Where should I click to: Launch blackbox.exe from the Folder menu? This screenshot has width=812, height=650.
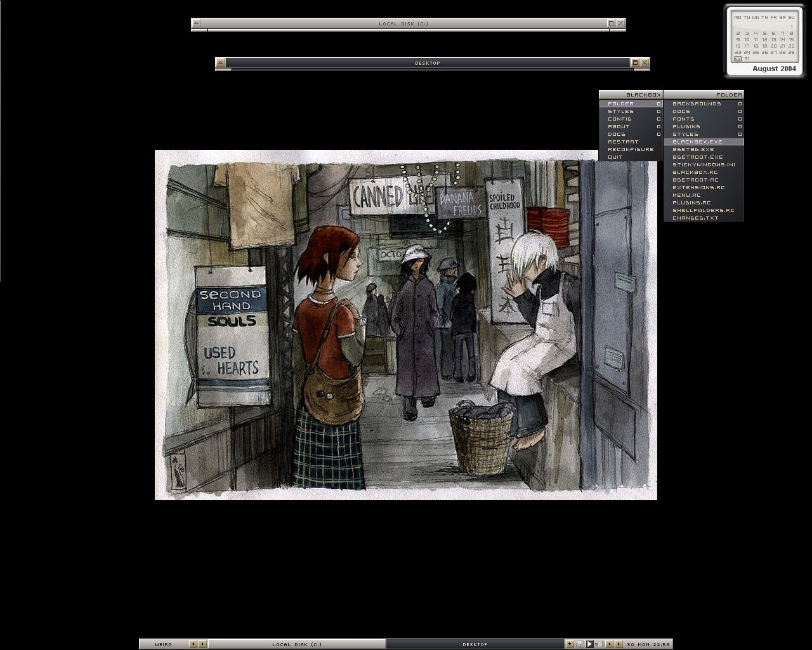click(x=704, y=142)
